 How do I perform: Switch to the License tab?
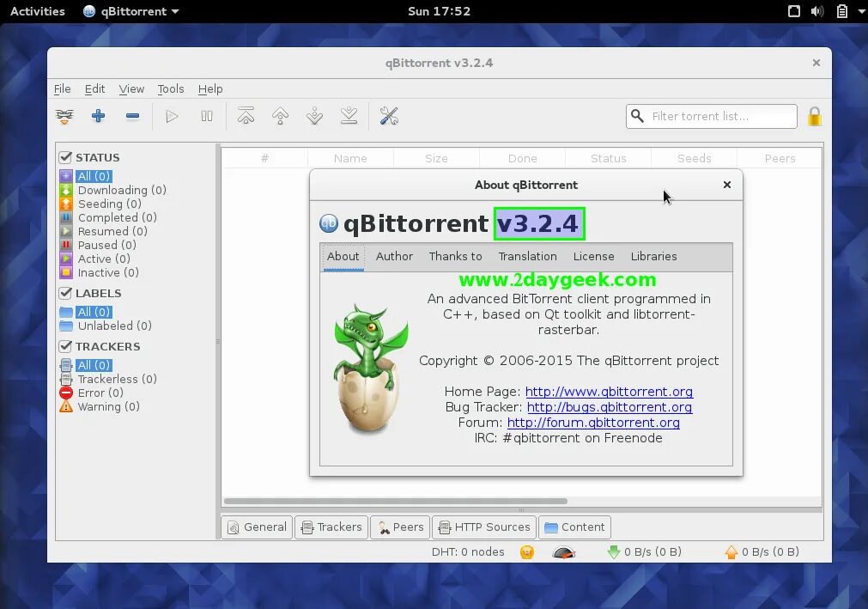594,256
